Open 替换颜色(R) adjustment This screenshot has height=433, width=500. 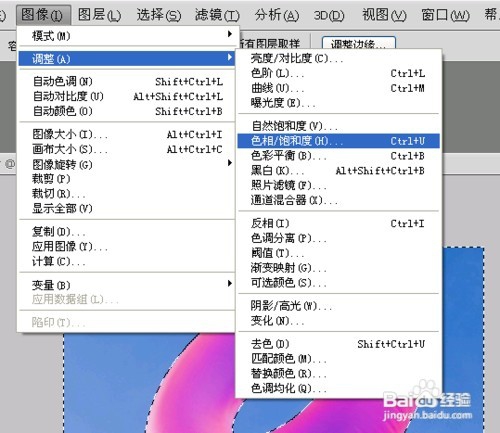tap(339, 373)
